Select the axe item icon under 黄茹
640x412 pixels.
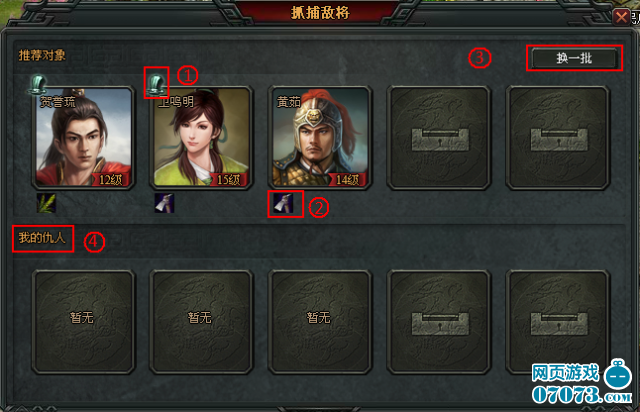point(283,203)
